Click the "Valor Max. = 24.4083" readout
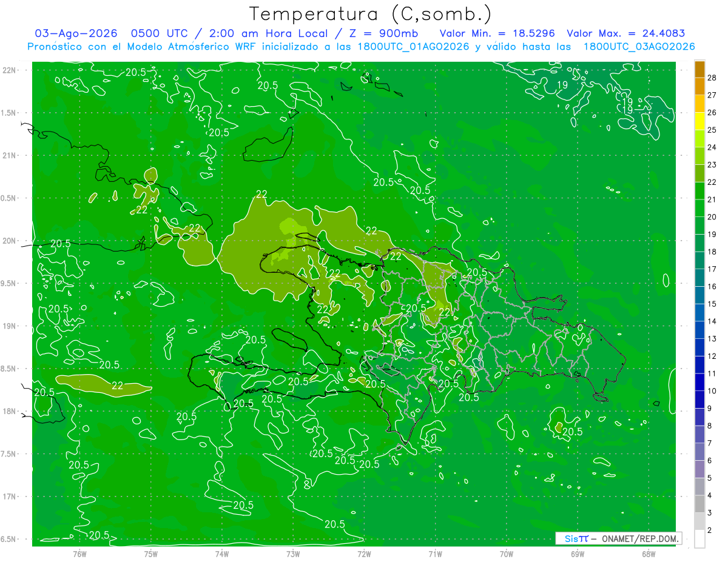Viewport: 728px width, 562px height. tap(626, 34)
